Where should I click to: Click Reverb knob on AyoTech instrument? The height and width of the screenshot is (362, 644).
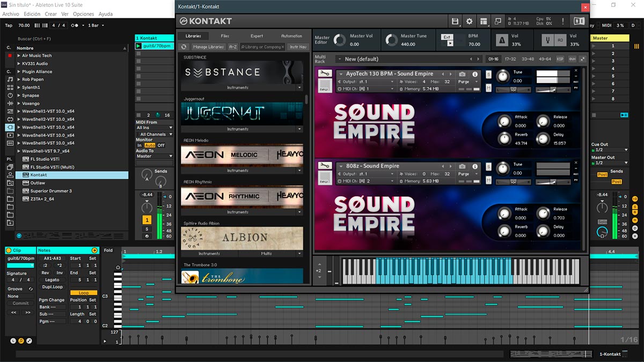click(x=504, y=139)
